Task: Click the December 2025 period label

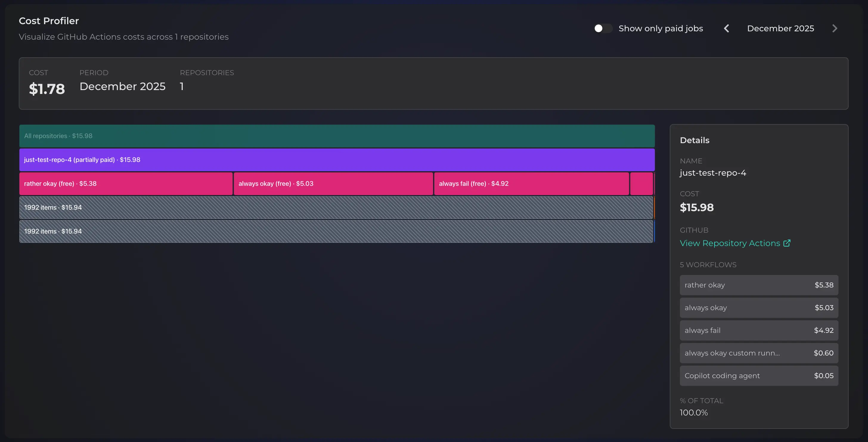Action: pos(780,28)
